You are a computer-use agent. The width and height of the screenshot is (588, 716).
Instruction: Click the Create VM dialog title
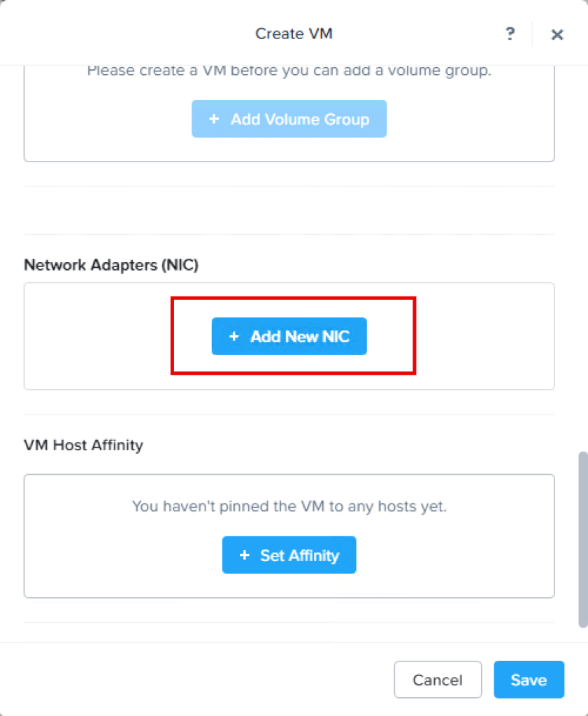pos(294,34)
